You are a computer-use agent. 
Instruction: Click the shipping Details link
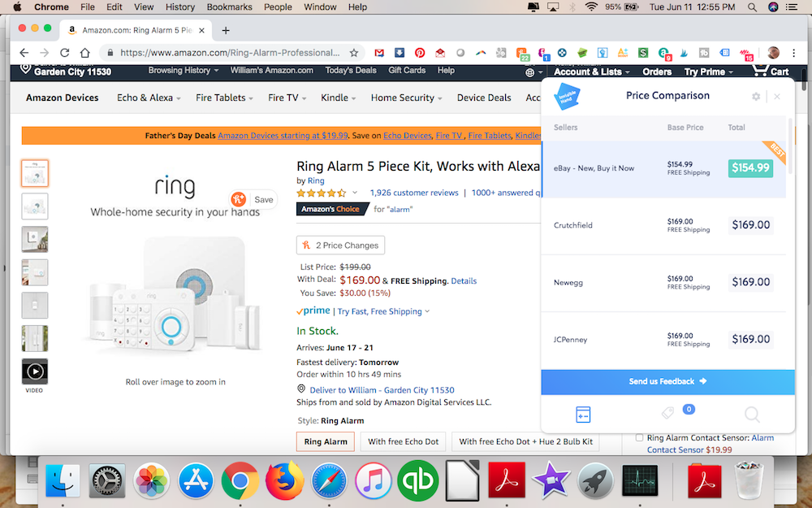click(464, 281)
